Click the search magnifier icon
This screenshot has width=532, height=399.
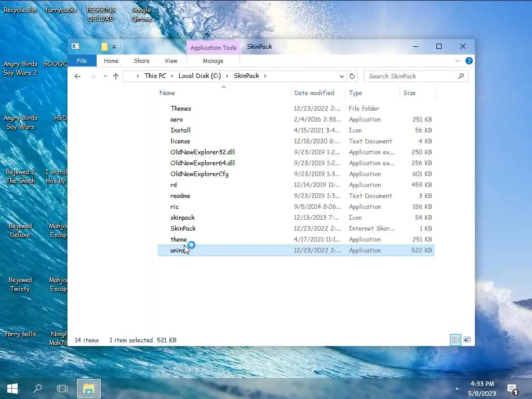(461, 76)
